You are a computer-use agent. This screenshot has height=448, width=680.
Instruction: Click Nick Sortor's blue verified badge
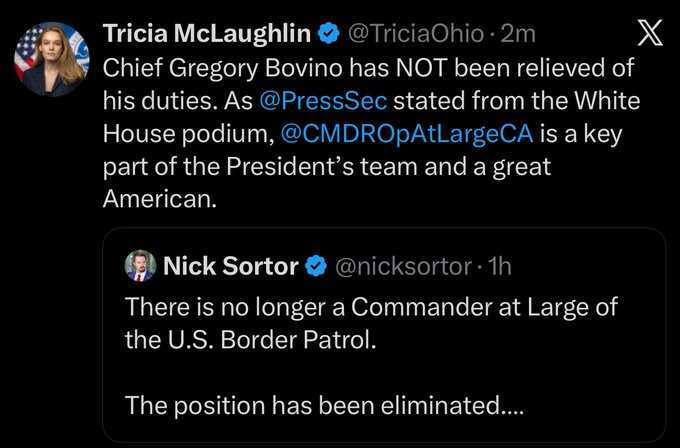pyautogui.click(x=315, y=267)
